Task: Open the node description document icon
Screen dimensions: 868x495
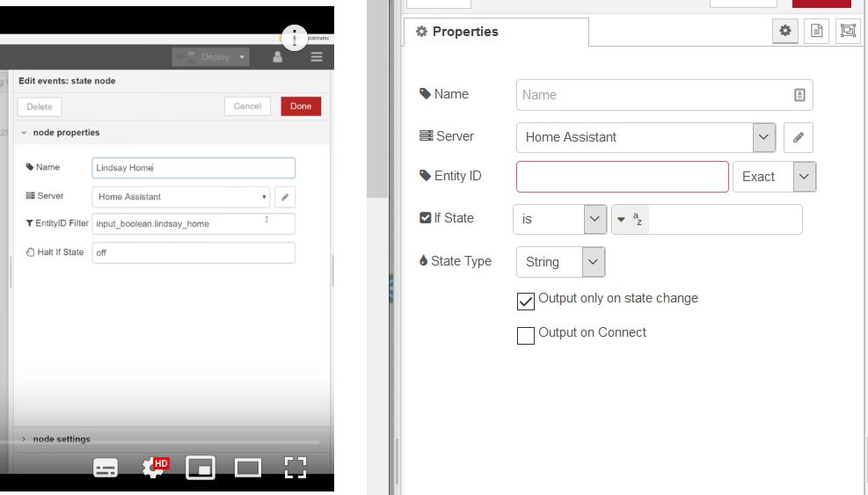Action: click(816, 31)
